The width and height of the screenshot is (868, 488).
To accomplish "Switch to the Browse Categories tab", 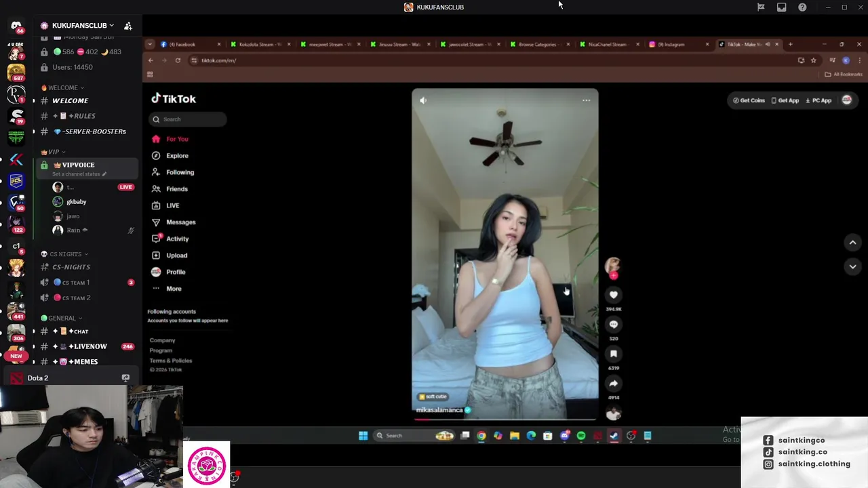I will point(540,45).
